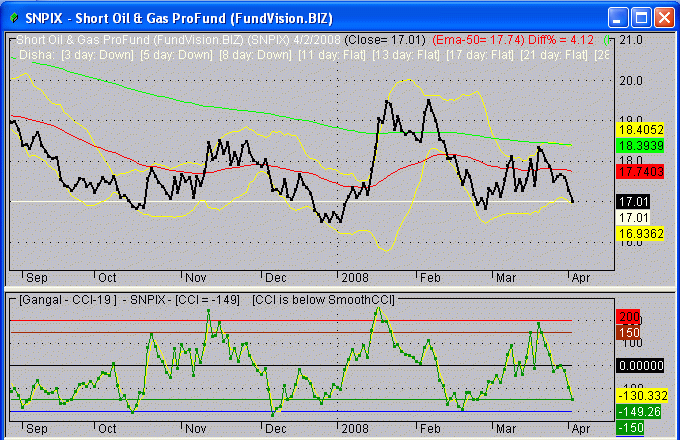Click the '[8 day: Down]' indicator

pos(255,55)
